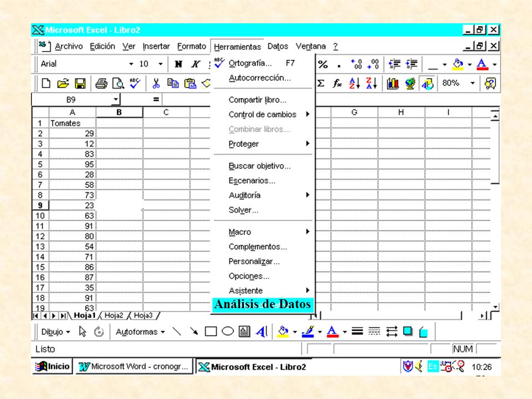Toggle Bold (N) formatting
This screenshot has height=399, width=532.
pyautogui.click(x=178, y=64)
